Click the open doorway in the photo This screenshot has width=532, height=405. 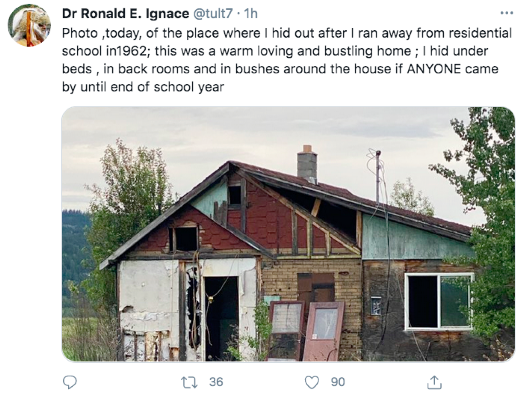(x=221, y=316)
